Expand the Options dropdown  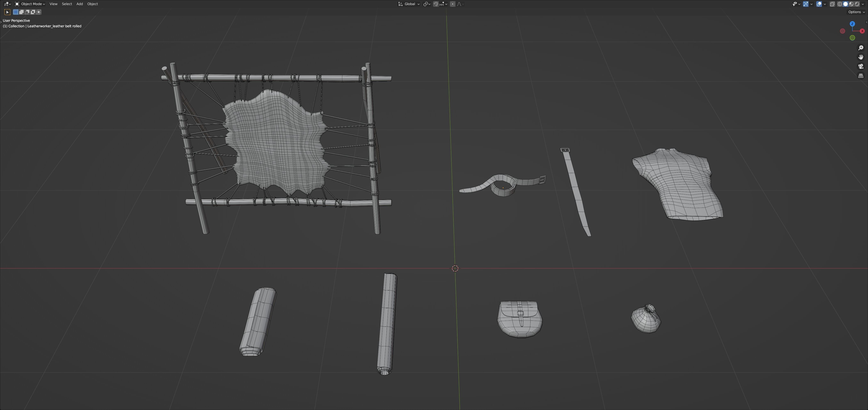tap(856, 12)
